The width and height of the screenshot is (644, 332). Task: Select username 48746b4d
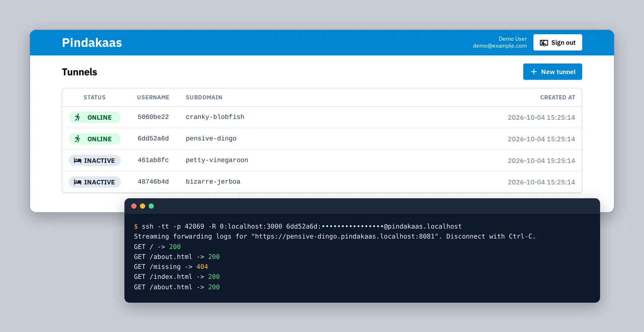pos(153,182)
